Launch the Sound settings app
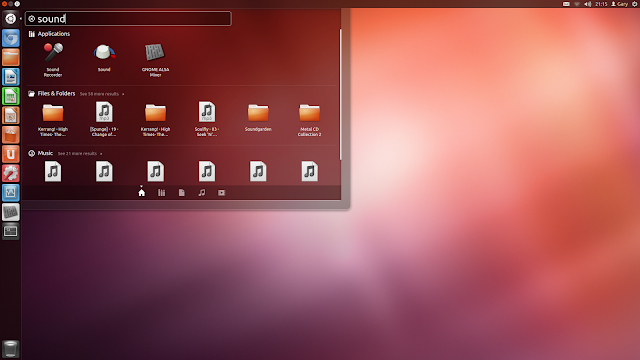Image resolution: width=640 pixels, height=360 pixels. pos(104,57)
